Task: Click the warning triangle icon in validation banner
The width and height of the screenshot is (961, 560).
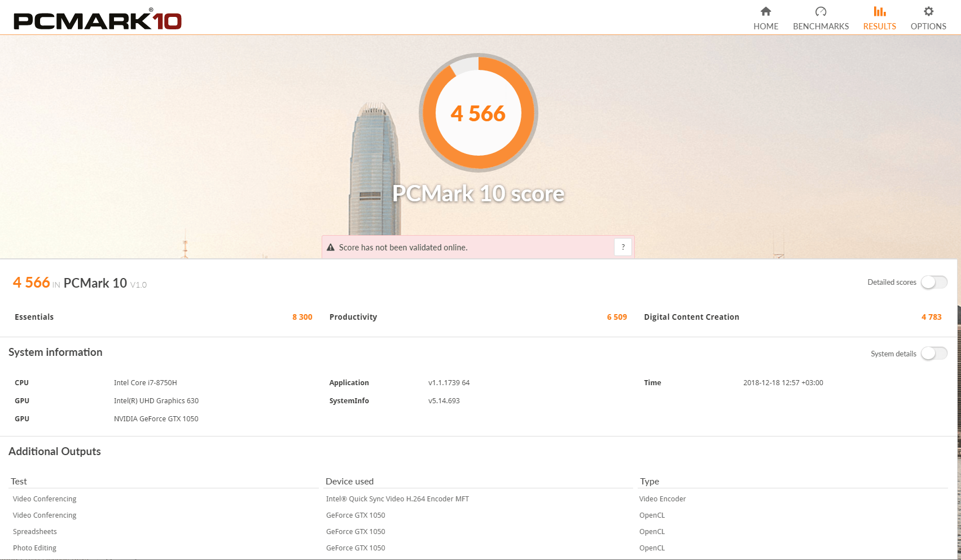Action: pyautogui.click(x=331, y=248)
